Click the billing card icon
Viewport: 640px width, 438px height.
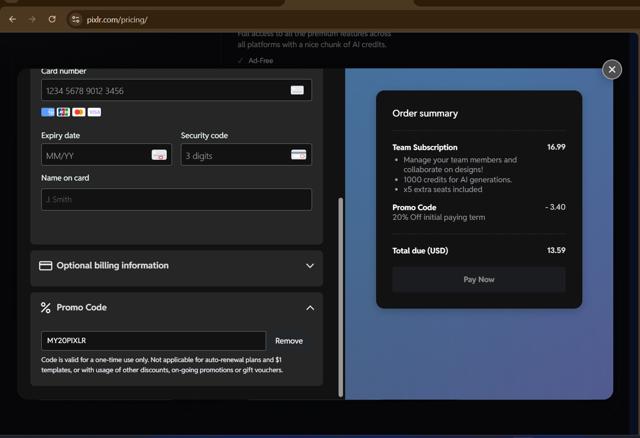45,266
